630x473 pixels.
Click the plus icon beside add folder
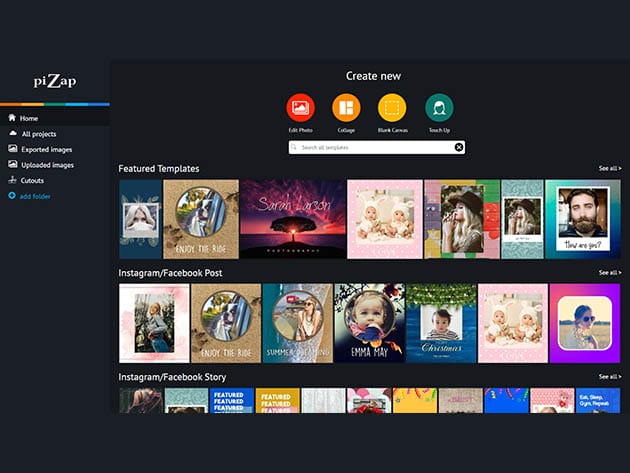pyautogui.click(x=12, y=196)
